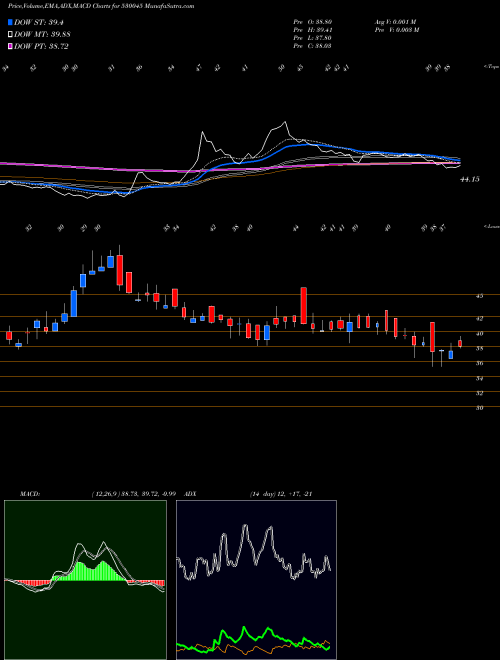500x660 pixels.
Task: Click the magenta DOW PT legend swatch
Action: (x=10, y=46)
